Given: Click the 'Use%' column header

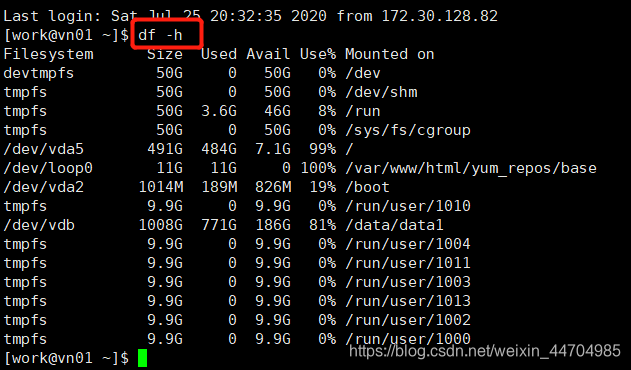Looking at the screenshot, I should tap(318, 54).
